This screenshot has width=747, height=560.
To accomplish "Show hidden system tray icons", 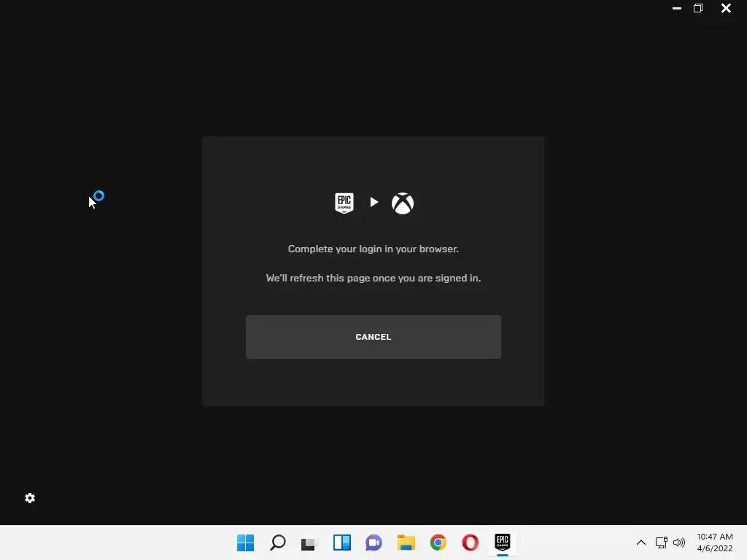I will [x=641, y=542].
